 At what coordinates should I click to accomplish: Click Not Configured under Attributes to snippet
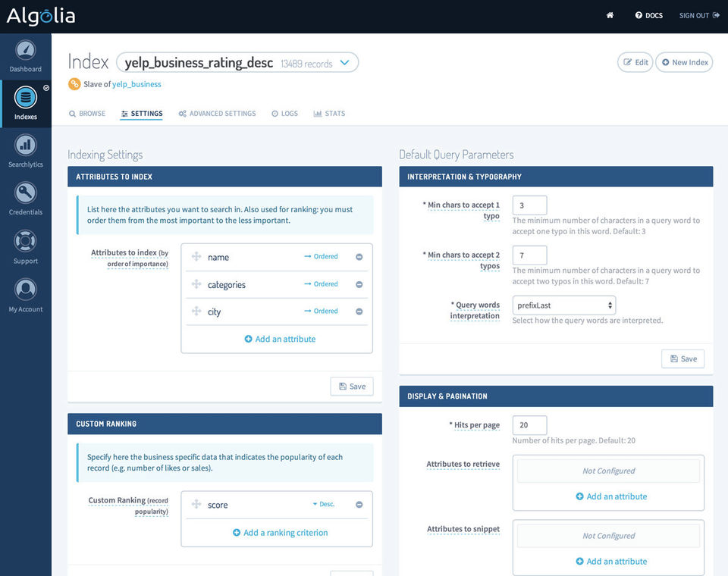[609, 536]
